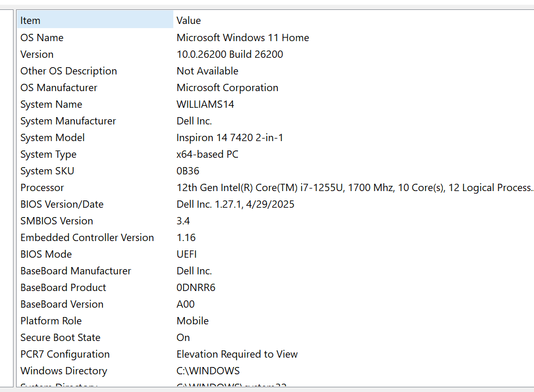This screenshot has width=534, height=392.
Task: Click the value "Elevation Required to View"
Action: click(237, 355)
